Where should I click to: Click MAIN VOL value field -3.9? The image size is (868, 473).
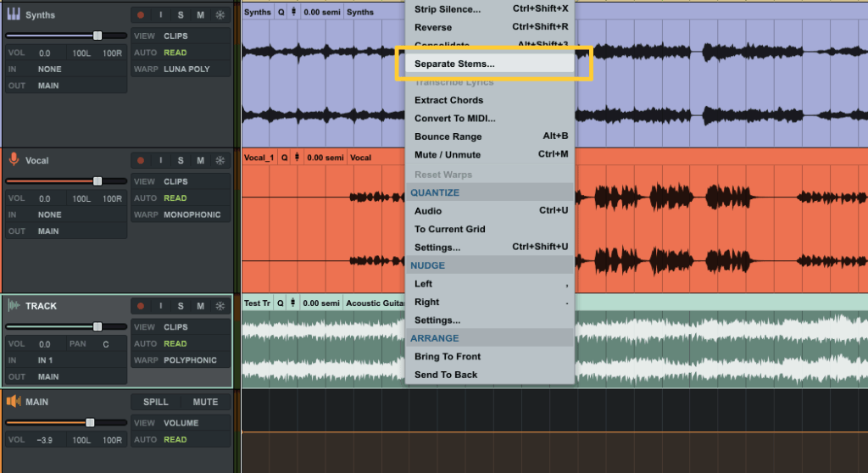point(45,440)
